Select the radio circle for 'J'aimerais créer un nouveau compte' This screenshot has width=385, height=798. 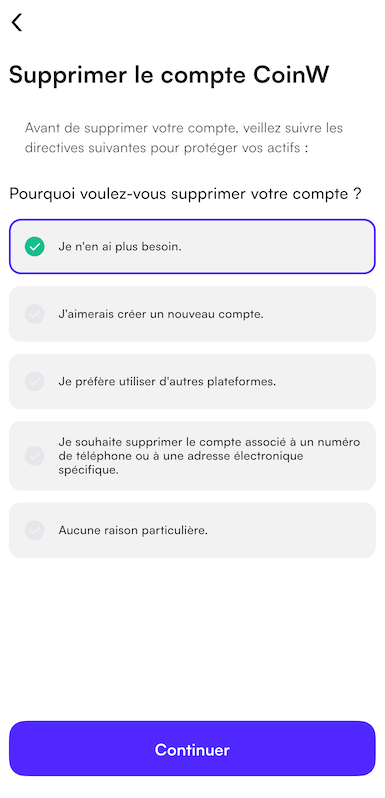35,314
